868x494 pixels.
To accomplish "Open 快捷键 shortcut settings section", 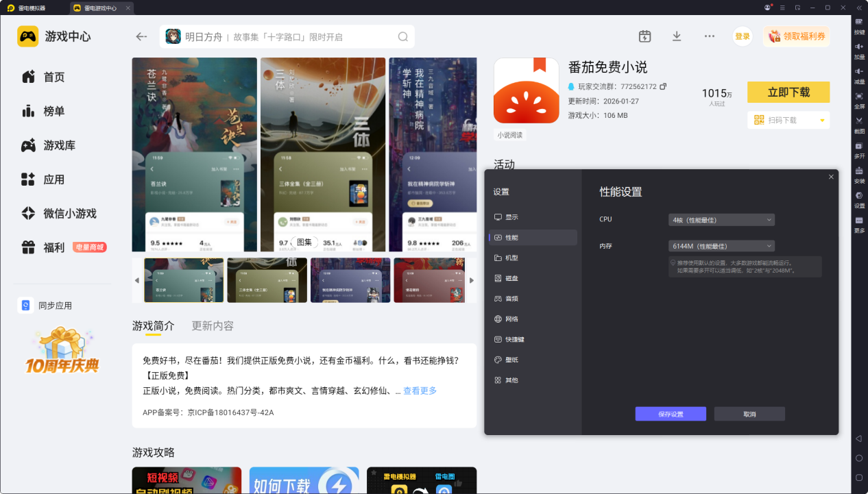I will click(x=533, y=339).
